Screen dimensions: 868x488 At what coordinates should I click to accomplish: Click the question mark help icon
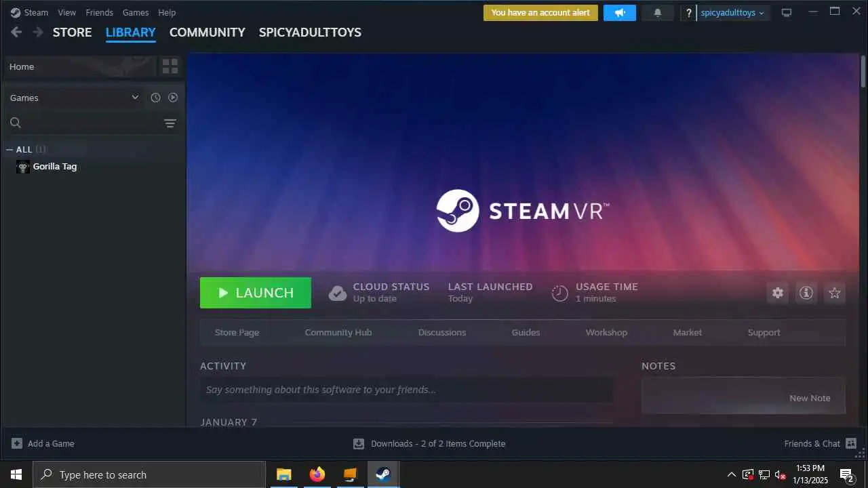688,13
